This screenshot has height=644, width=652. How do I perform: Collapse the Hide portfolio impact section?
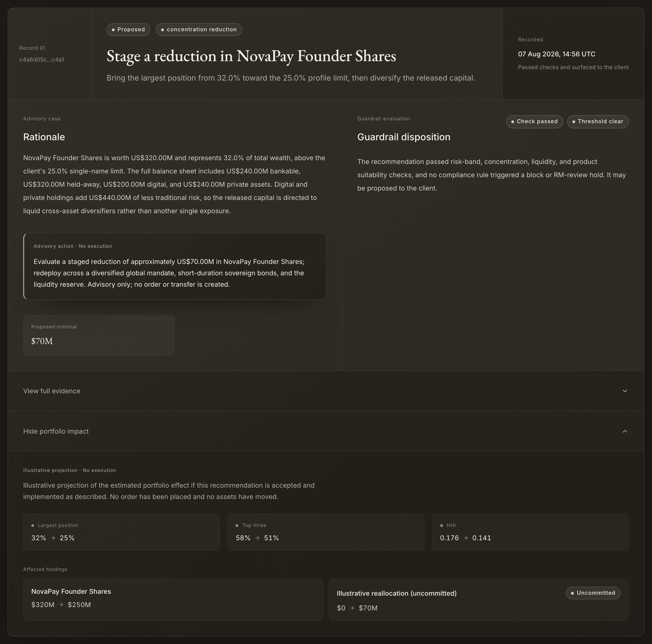click(326, 431)
